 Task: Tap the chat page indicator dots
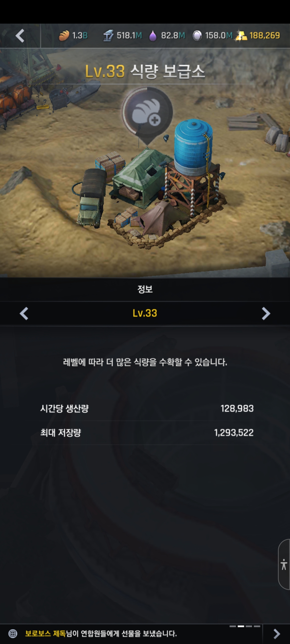coord(245,626)
